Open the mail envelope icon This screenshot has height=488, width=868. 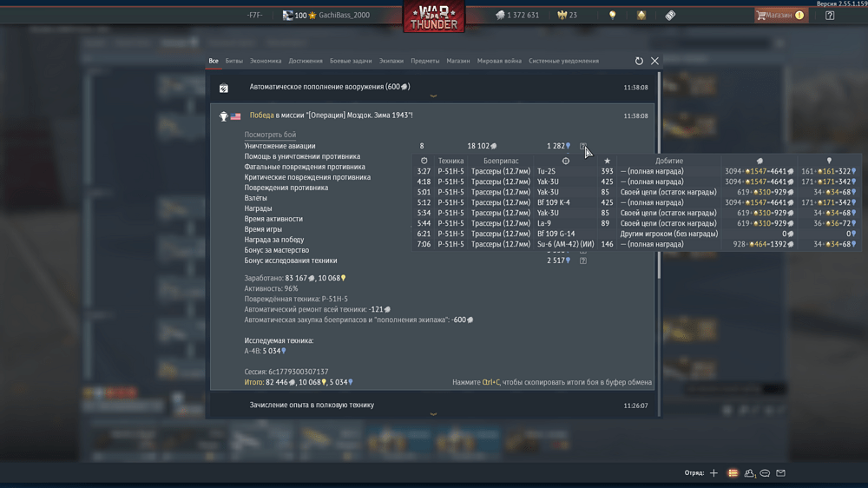click(x=780, y=473)
